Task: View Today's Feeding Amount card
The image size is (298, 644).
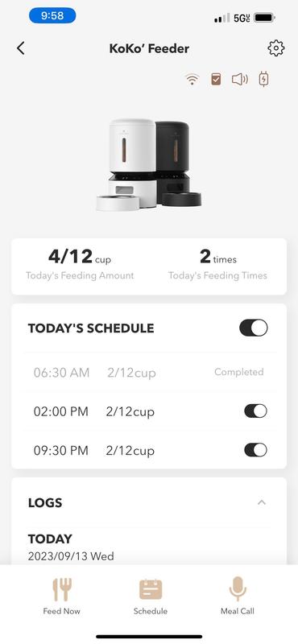Action: (80, 265)
